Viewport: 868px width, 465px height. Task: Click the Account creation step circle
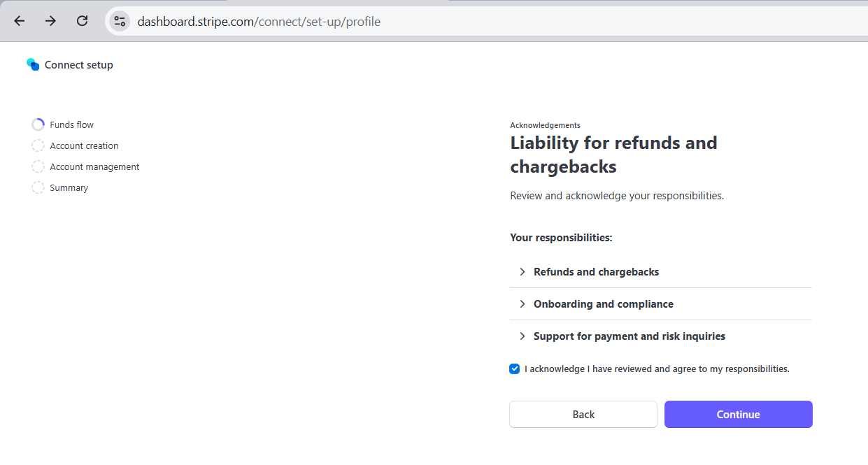pyautogui.click(x=38, y=145)
